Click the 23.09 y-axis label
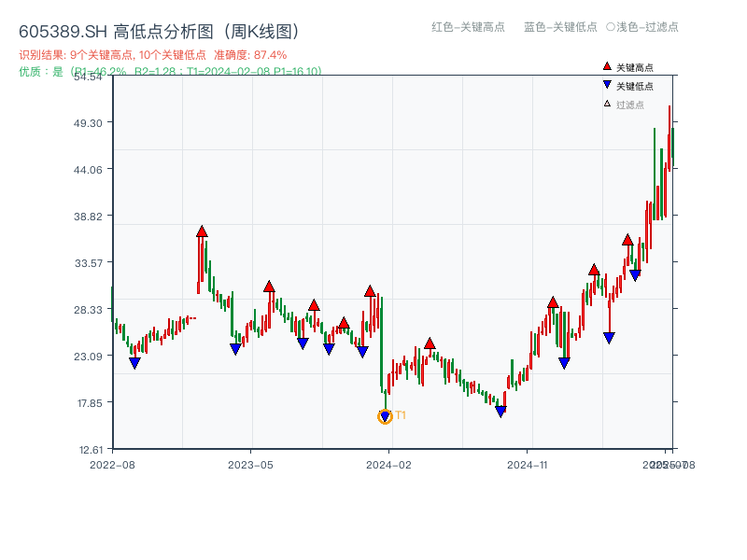Screen dimensions: 747x560 point(88,357)
